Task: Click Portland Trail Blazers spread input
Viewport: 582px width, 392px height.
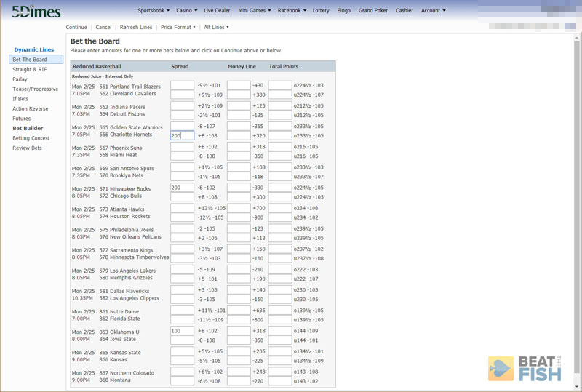Action: pyautogui.click(x=183, y=85)
